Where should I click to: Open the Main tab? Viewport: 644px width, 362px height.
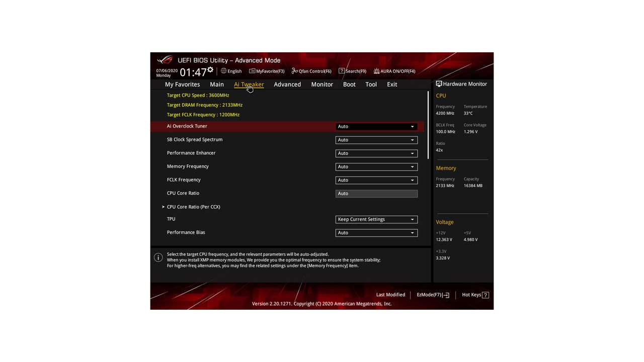tap(217, 84)
